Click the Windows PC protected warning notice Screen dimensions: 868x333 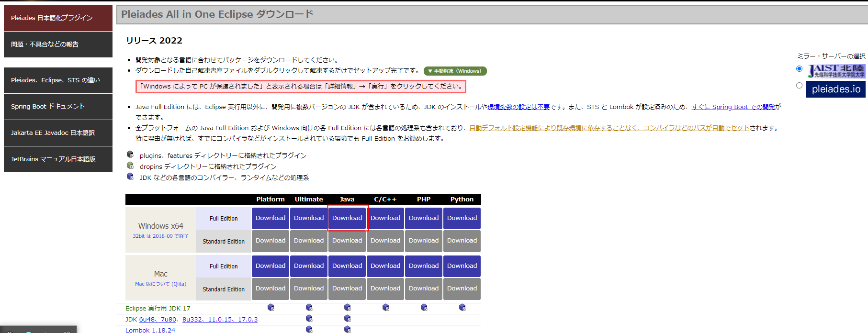tap(301, 87)
